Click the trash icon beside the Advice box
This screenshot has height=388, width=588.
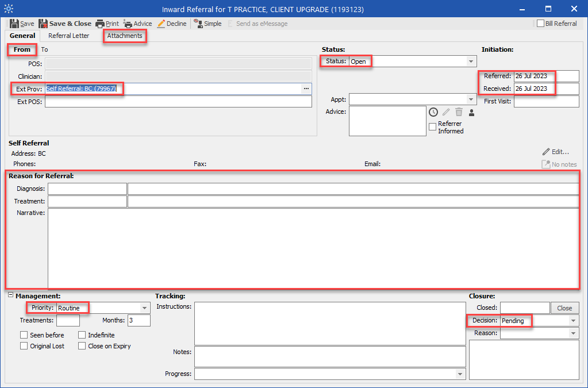(x=459, y=112)
